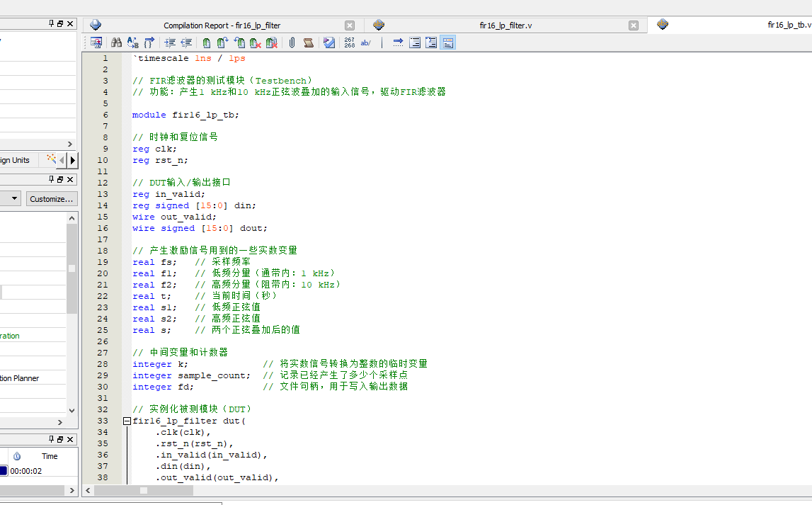Click editor horizontal scrollbar left arrow

[88, 490]
